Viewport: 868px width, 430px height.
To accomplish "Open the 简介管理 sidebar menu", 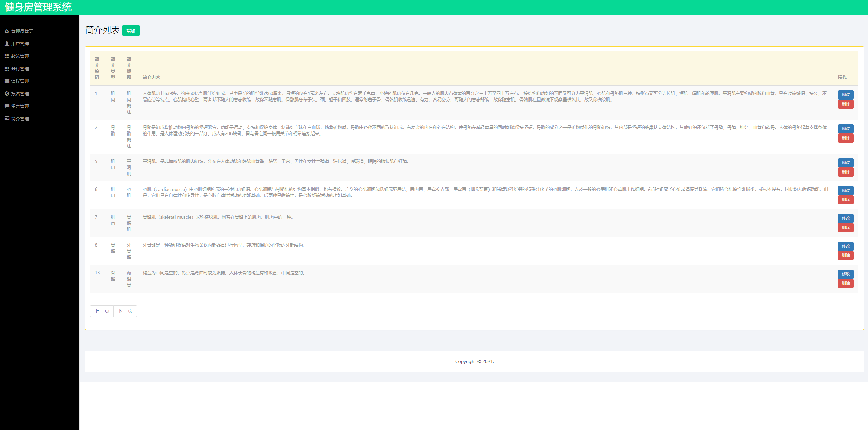I will [x=20, y=119].
